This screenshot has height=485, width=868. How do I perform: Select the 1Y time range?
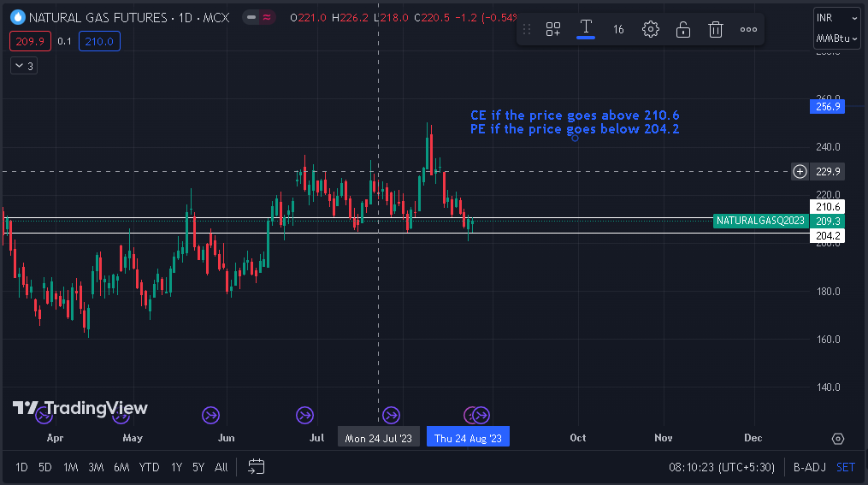click(x=176, y=467)
